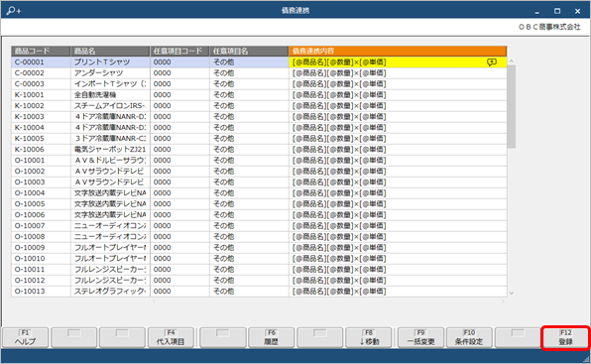The image size is (591, 364).
Task: Click product name AV&ドルビーサラウ
Action: tap(110, 161)
